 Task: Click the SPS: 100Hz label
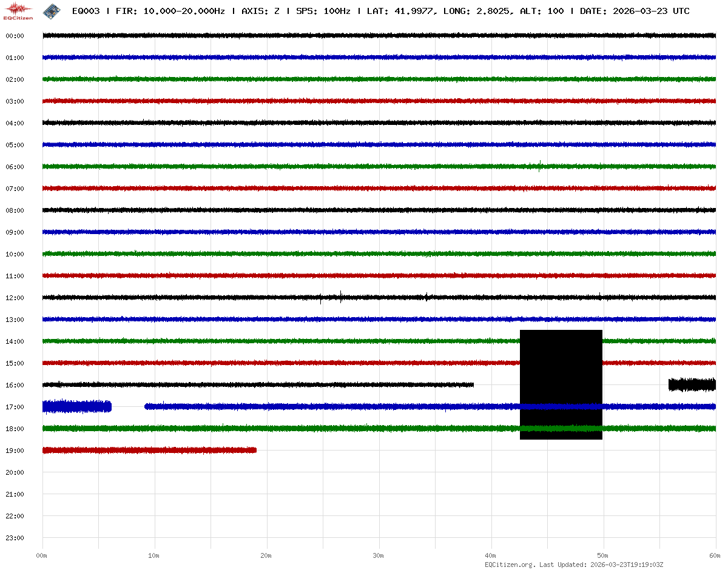coord(323,11)
